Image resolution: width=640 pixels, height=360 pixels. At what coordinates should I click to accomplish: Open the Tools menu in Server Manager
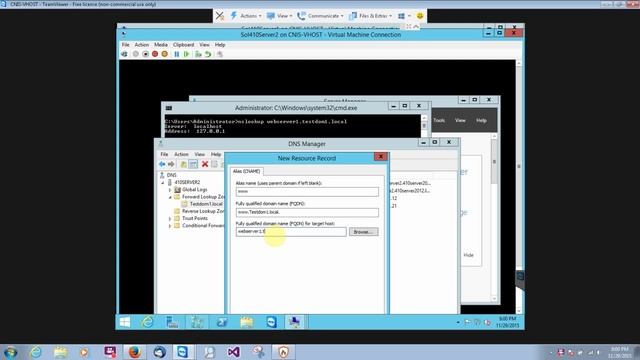point(439,120)
